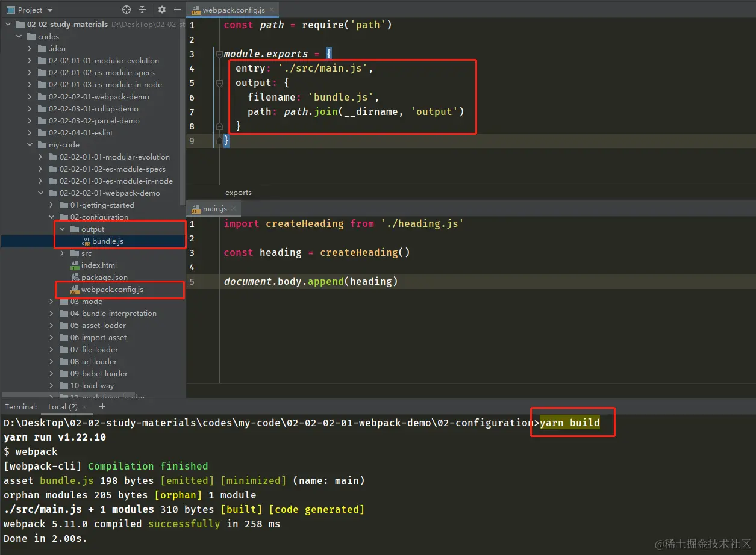Select the 10-load-way folder

[92, 386]
